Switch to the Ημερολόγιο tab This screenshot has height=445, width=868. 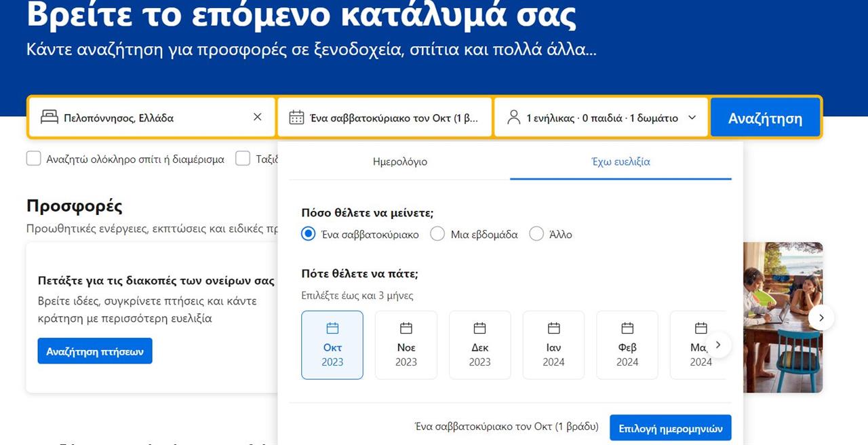(400, 162)
